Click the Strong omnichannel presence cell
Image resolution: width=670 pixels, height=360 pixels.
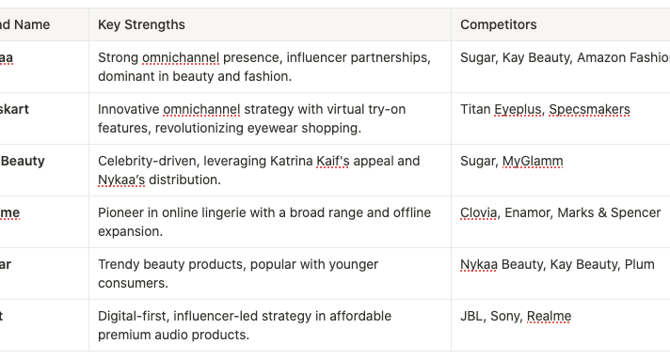[x=270, y=67]
